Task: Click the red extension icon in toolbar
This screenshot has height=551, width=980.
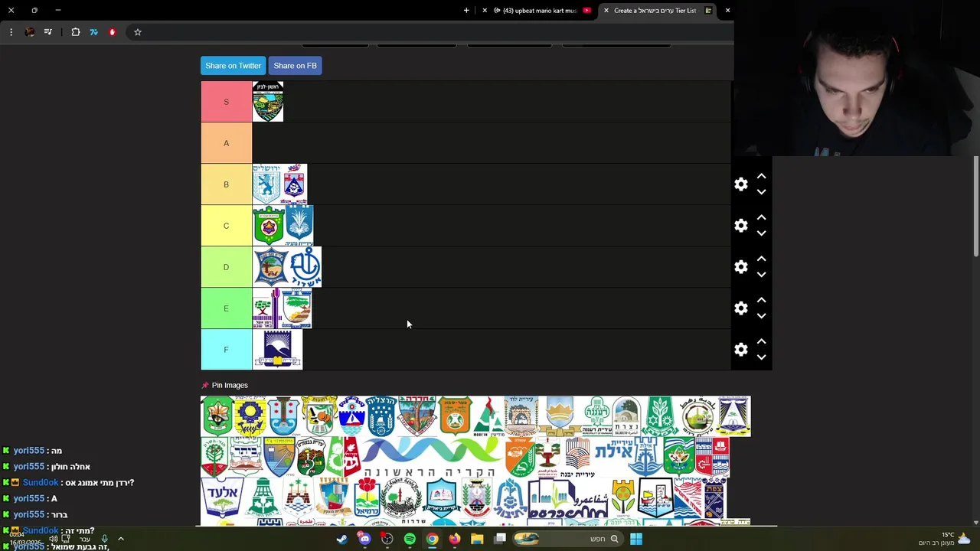Action: (x=113, y=32)
